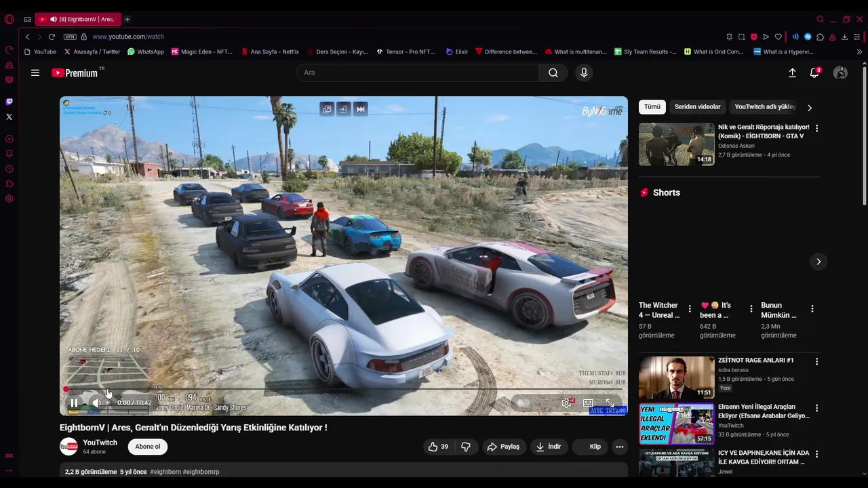Open the Elraenn Yeni İllegal Araçları thumbnail
Image resolution: width=868 pixels, height=488 pixels.
coord(677,424)
